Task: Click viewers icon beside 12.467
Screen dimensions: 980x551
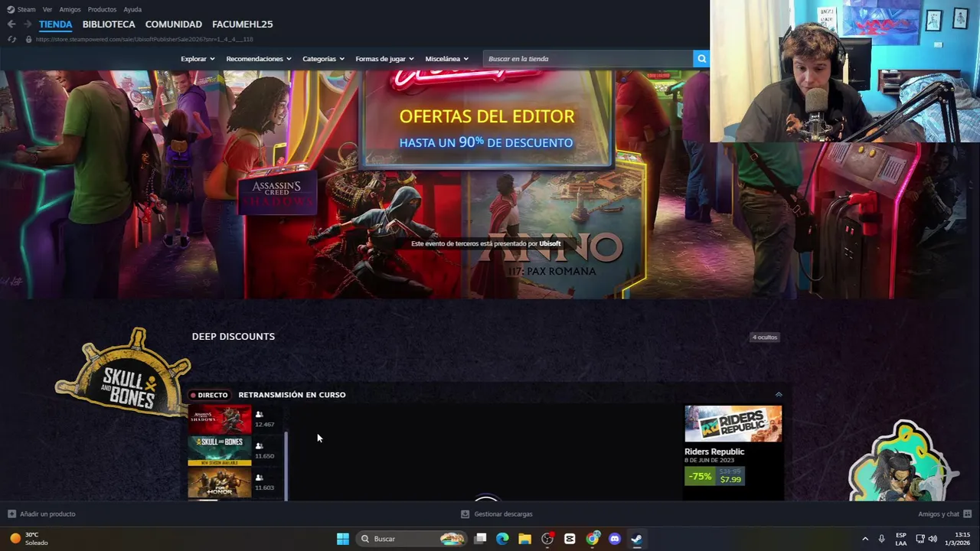Action: point(259,415)
